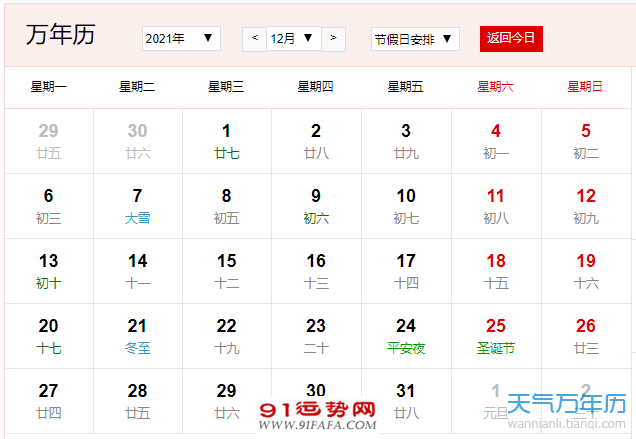This screenshot has height=439, width=636.
Task: Select December 28 廿五
Action: pos(138,401)
